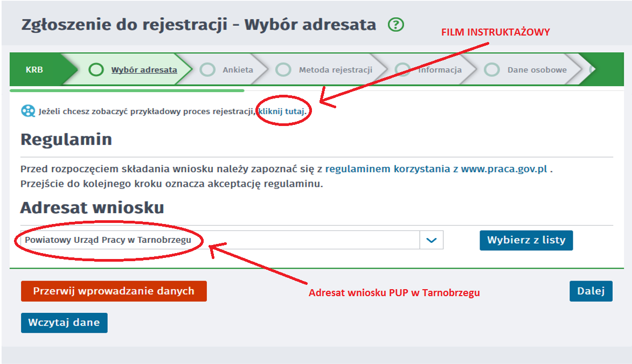Screen dimensions: 632x364
Task: Click the green help question mark icon
Action: pos(396,25)
